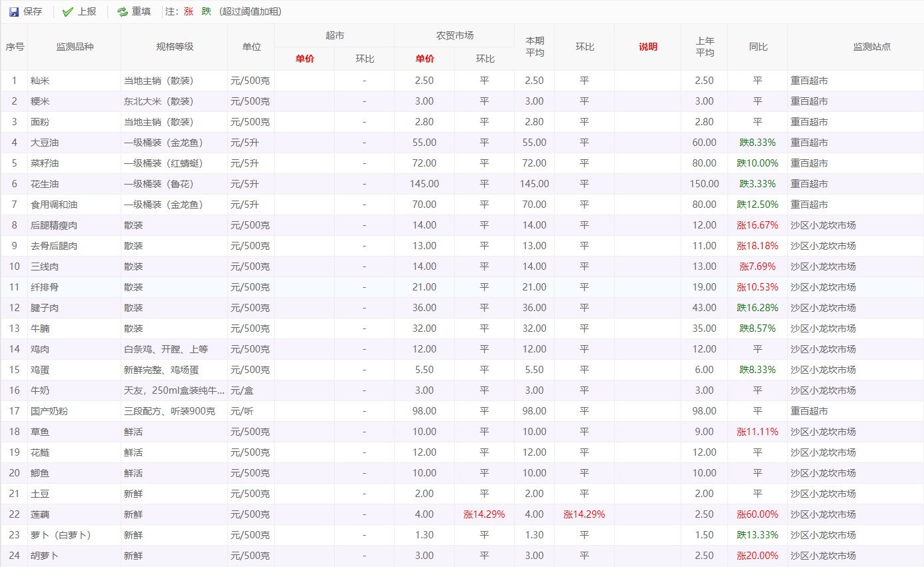924x567 pixels.
Task: Click the 跌16.28% cell in 腱子肉 row
Action: (757, 308)
